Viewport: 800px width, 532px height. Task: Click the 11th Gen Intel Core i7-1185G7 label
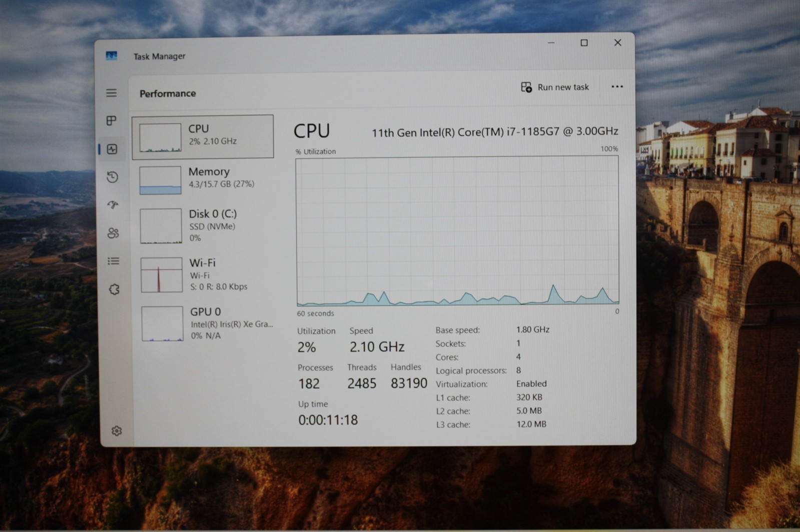pyautogui.click(x=495, y=132)
